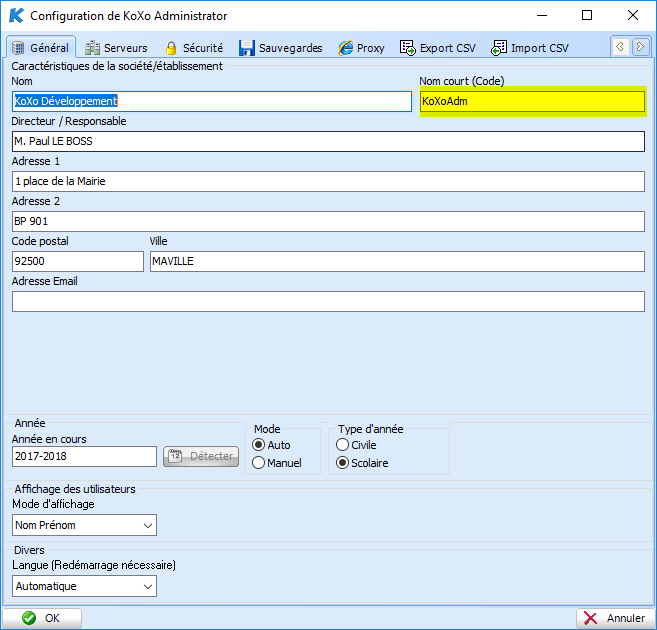
Task: Click the green checkmark icon on OK
Action: tap(29, 618)
